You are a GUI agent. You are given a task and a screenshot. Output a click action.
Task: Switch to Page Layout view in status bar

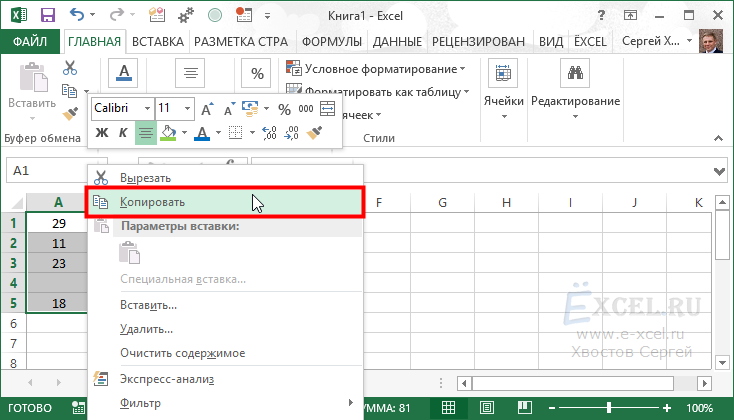[487, 408]
